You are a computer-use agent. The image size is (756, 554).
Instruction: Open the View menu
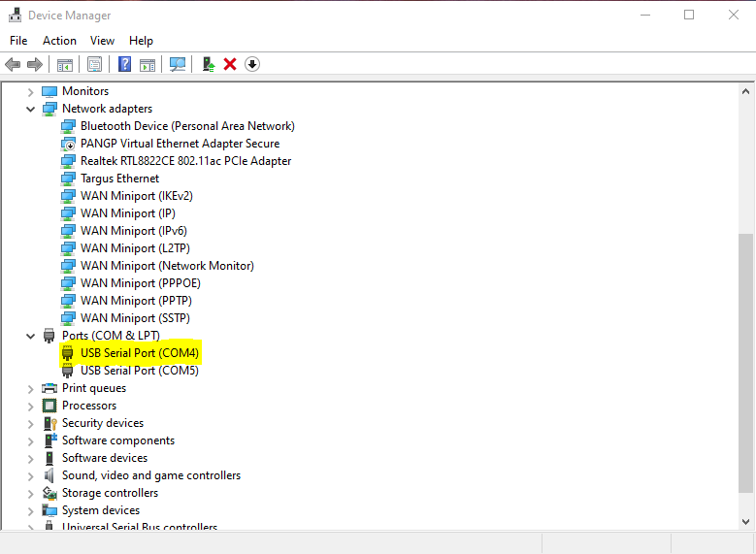pos(102,40)
